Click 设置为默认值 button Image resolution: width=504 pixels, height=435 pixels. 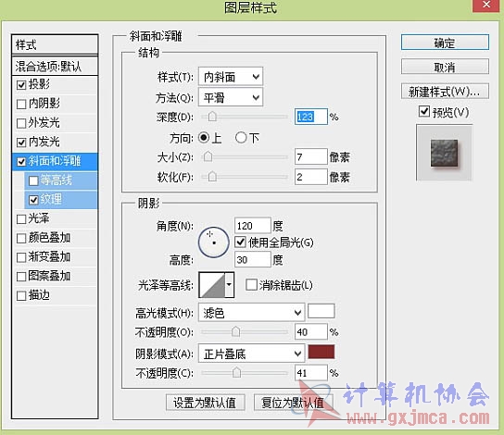tap(205, 403)
